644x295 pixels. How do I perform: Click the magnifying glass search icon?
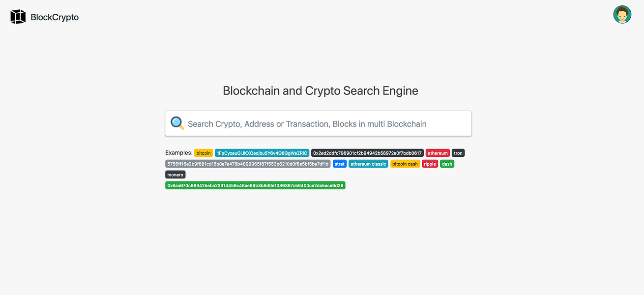(x=177, y=123)
